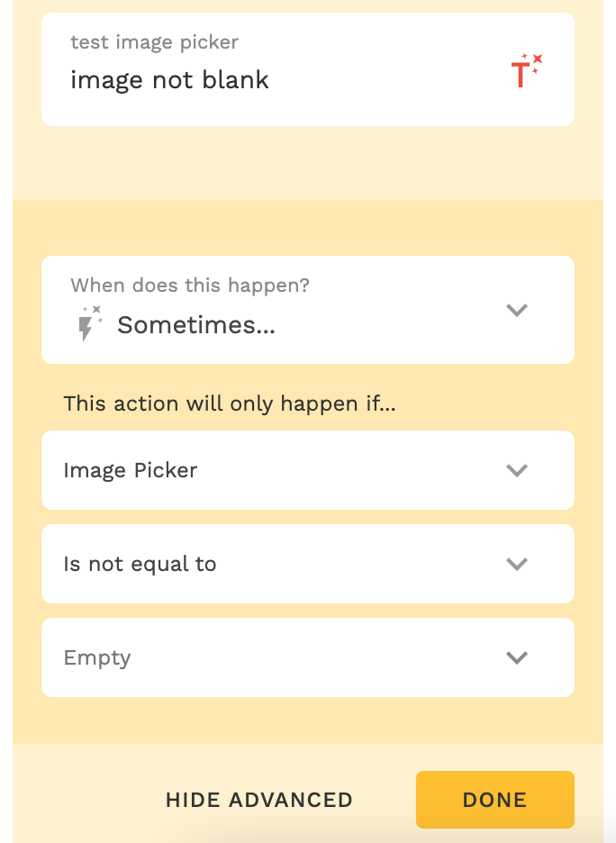This screenshot has width=616, height=843.
Task: Click the chevron arrow on Is not equal to
Action: tap(516, 564)
